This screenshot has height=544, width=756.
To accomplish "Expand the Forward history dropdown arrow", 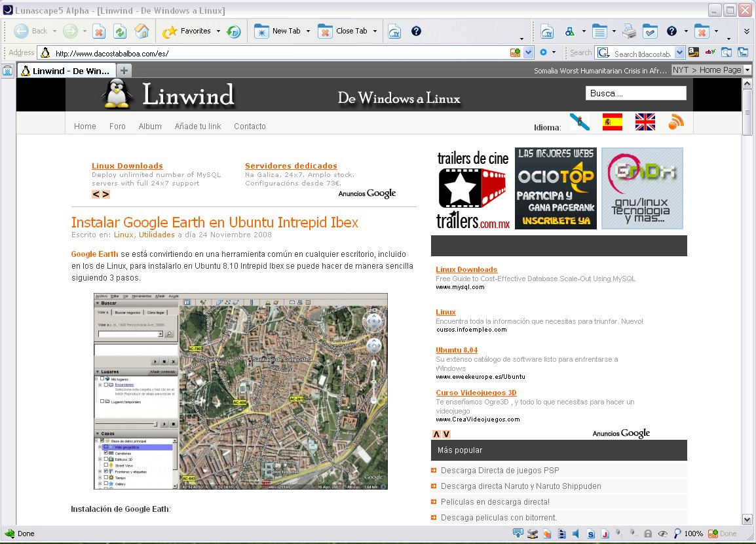I will 85,31.
